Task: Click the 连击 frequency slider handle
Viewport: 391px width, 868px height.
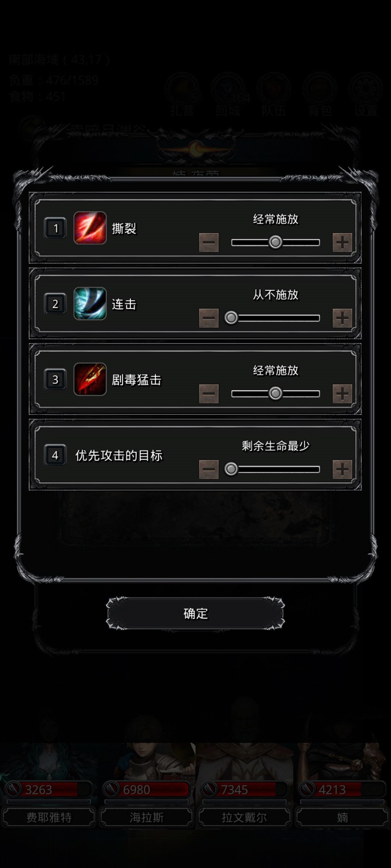Action: click(x=231, y=318)
